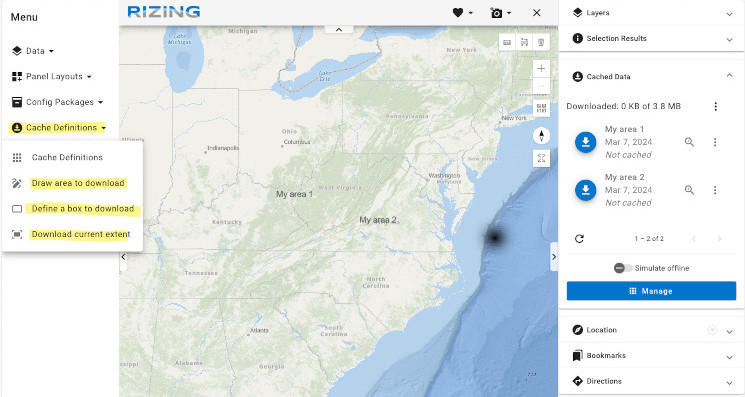Click the compass north arrow icon

(541, 136)
